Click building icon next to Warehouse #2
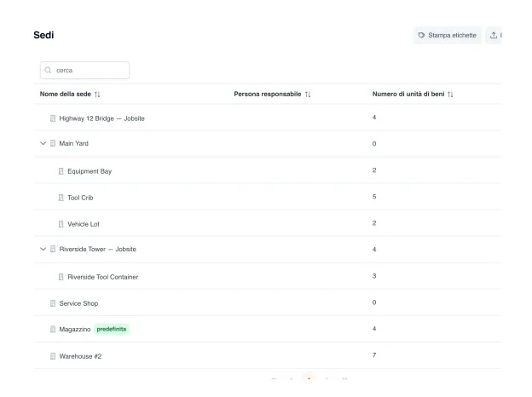This screenshot has height=397, width=532. point(53,356)
